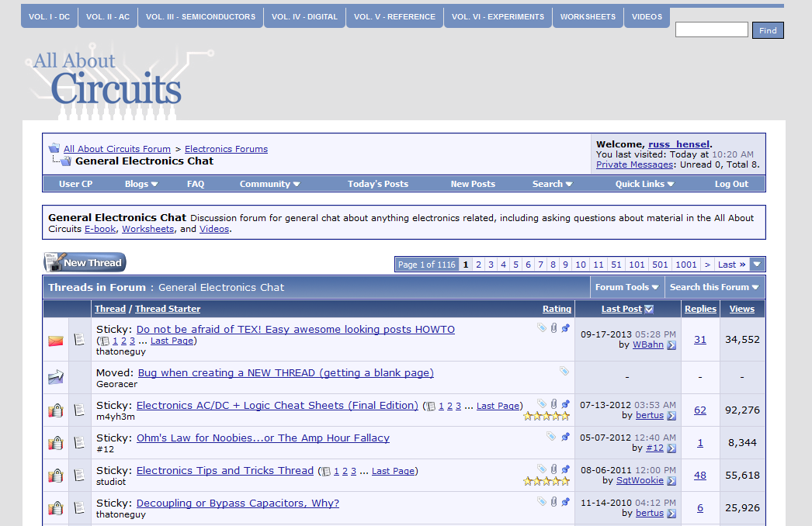Click paperclip attachment icon on TEX HOWTO thread
The image size is (812, 526).
(x=553, y=327)
